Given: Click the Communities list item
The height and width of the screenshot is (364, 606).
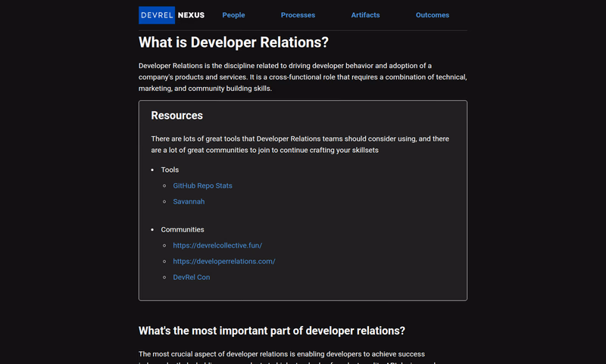Looking at the screenshot, I should tap(183, 229).
